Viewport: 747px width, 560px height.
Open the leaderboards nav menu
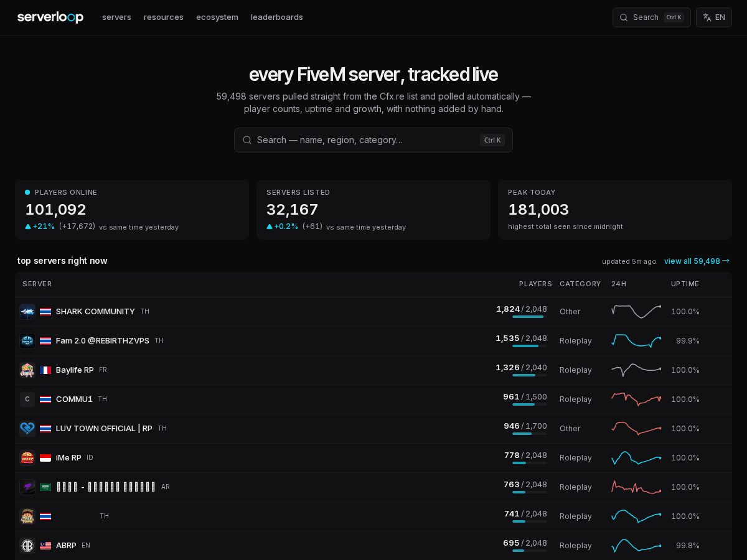tap(277, 17)
